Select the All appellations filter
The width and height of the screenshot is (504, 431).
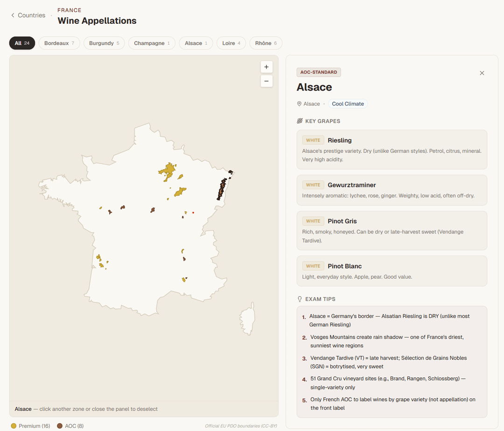[x=22, y=43]
